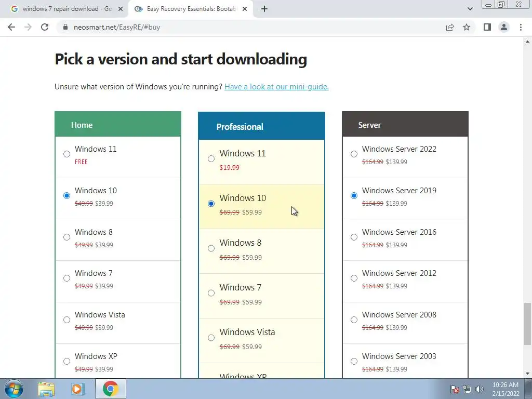The width and height of the screenshot is (532, 399).
Task: Open the taskbar clock and date
Action: coord(506,389)
